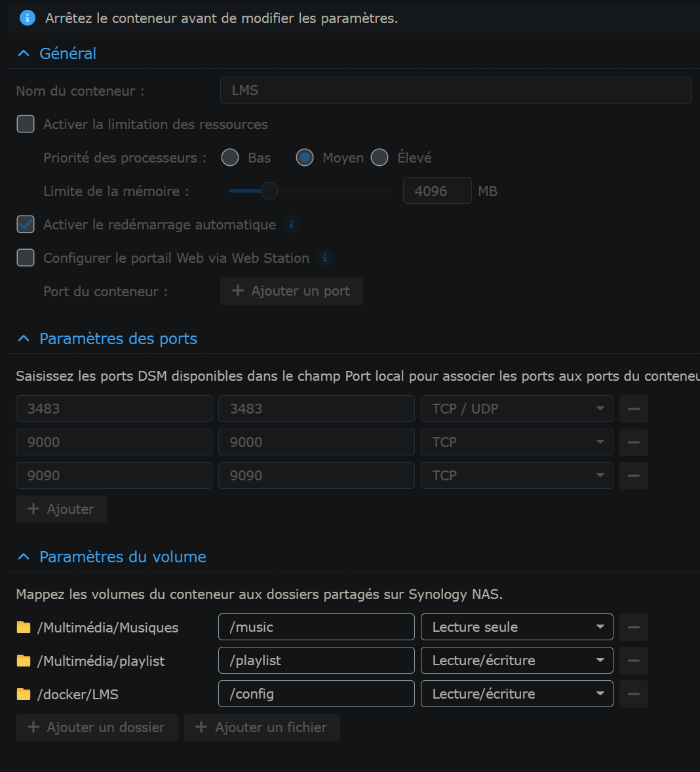Viewport: 700px width, 772px height.
Task: Delete the 3483 port mapping row
Action: click(633, 409)
